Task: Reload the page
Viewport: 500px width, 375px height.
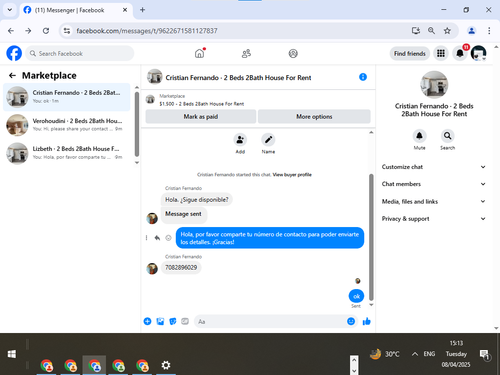Action: point(46,31)
